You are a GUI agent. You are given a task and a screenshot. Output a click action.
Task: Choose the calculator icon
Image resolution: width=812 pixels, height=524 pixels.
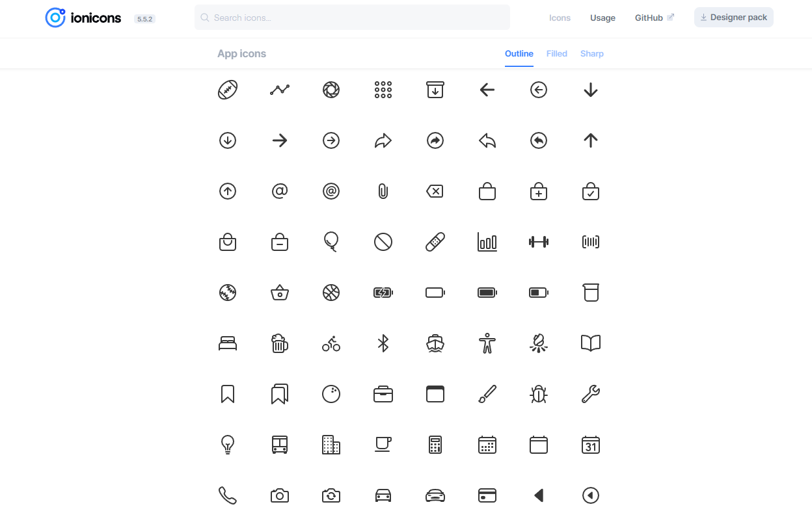click(x=435, y=445)
